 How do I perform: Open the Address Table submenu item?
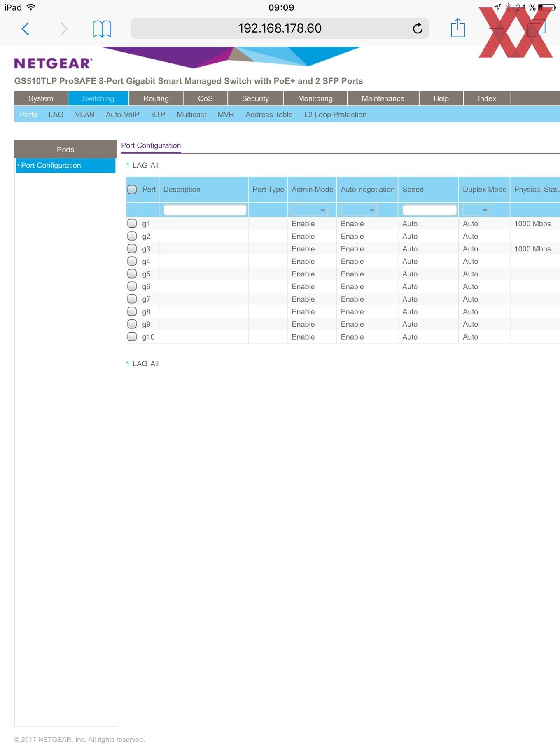click(x=269, y=115)
